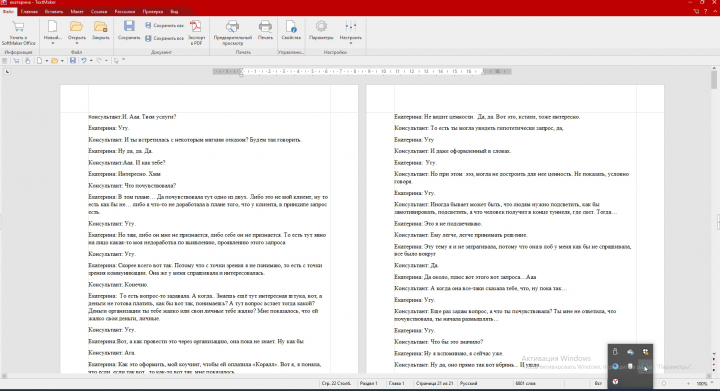Click the vertical scrollbar thumb

714,80
